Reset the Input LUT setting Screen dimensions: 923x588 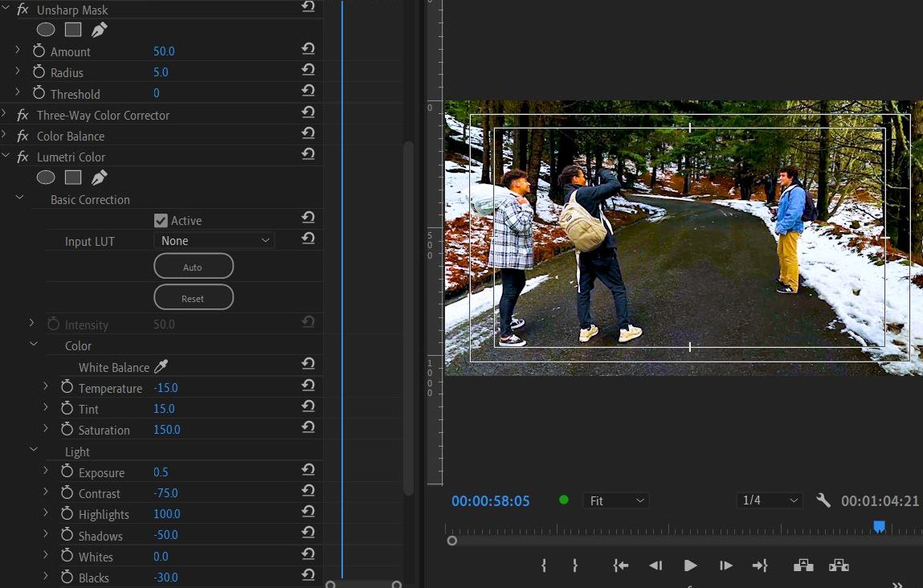[308, 239]
